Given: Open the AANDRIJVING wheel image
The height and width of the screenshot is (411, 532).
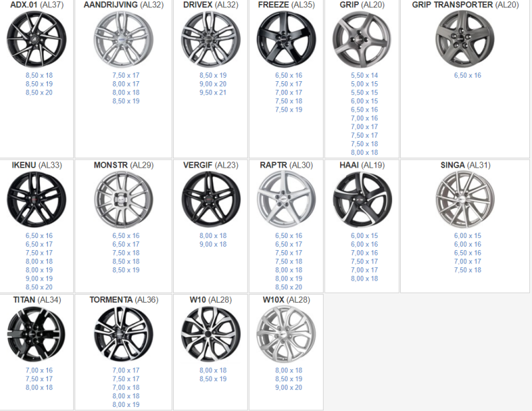Looking at the screenshot, I should pyautogui.click(x=123, y=39).
